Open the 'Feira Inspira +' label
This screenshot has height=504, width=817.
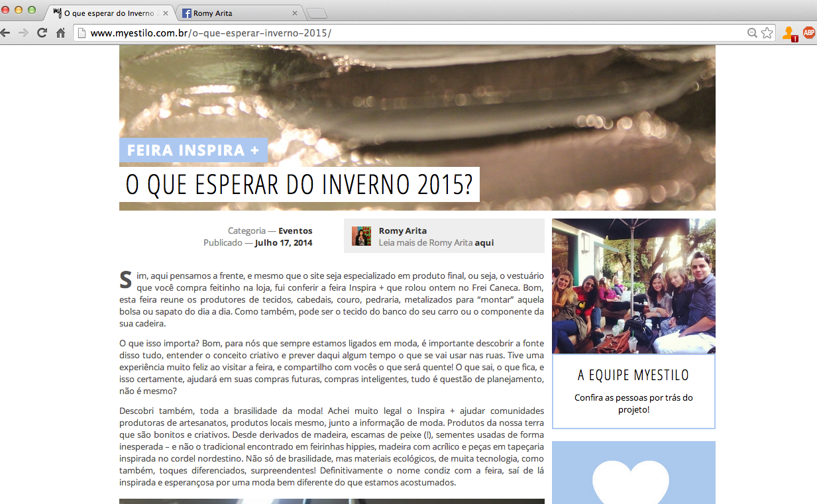[x=193, y=150]
